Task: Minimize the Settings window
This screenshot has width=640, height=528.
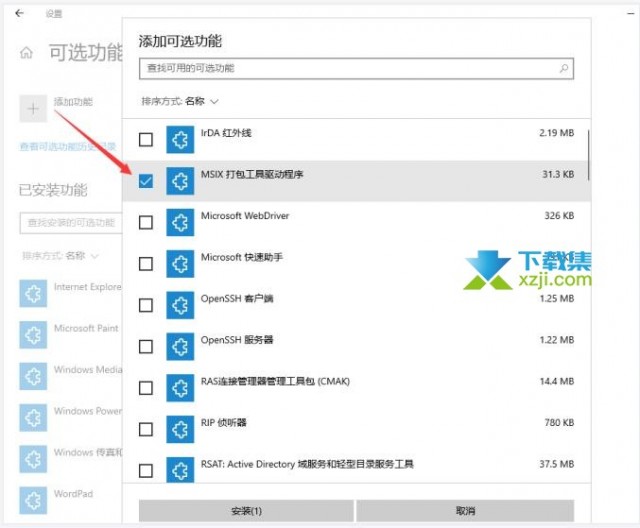Action: [631, 13]
